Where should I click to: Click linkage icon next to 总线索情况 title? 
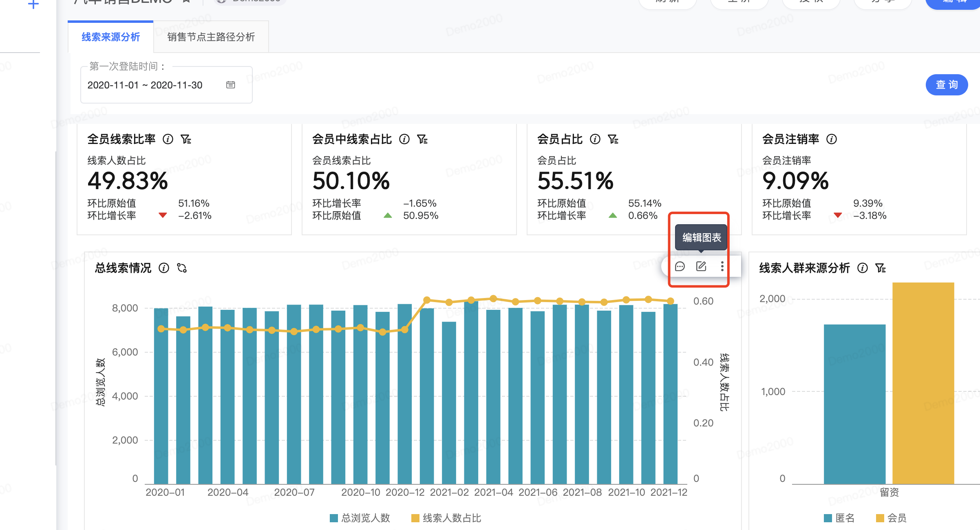pyautogui.click(x=182, y=268)
